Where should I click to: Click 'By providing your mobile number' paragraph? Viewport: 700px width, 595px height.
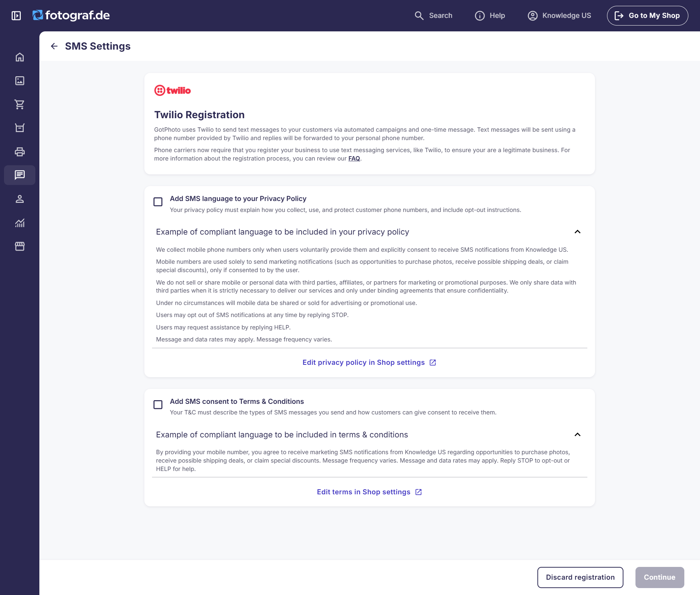[x=363, y=461]
